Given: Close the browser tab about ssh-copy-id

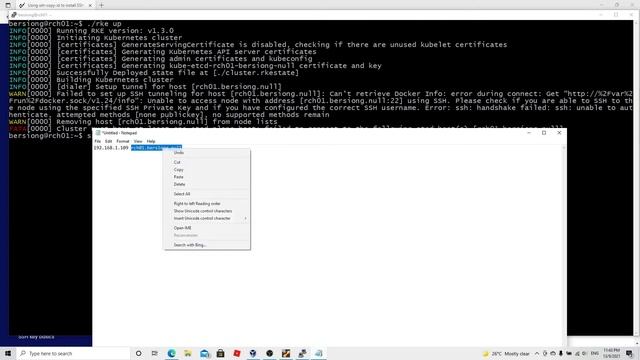Looking at the screenshot, I should pos(90,5).
